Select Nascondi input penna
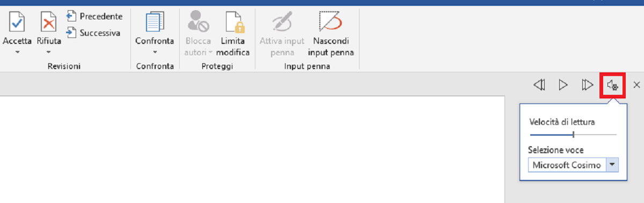 (331, 33)
